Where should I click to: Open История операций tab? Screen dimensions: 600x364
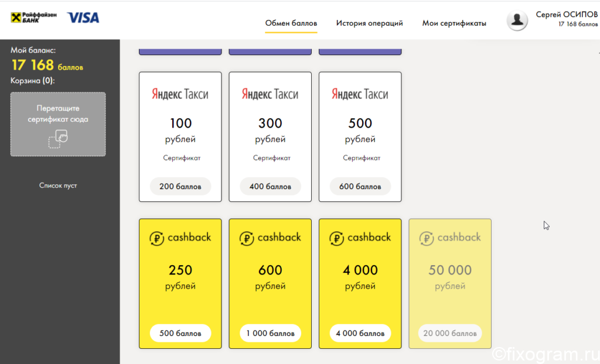[x=369, y=23]
